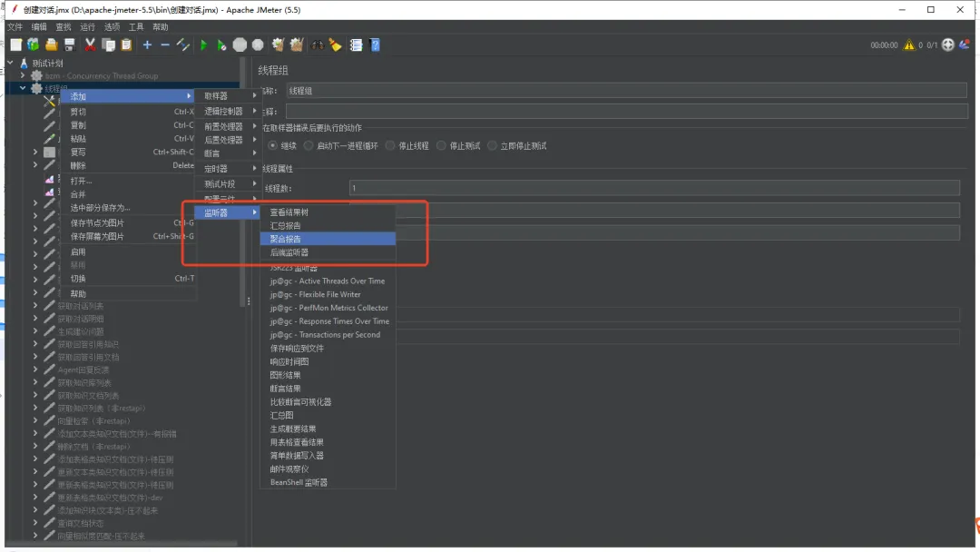Viewport: 980px width, 552px height.
Task: Click the scissors Cut icon in toolbar
Action: (x=90, y=44)
